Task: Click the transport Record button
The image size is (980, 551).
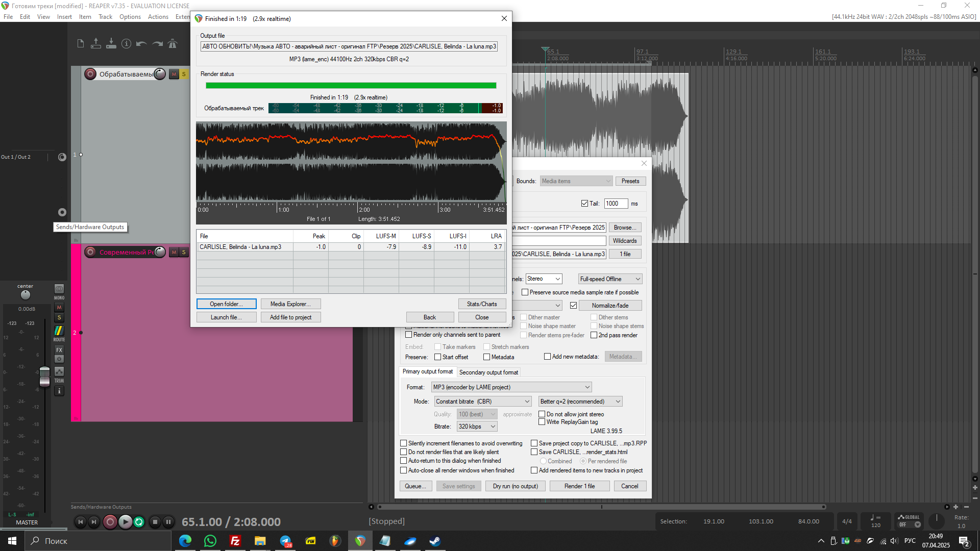Action: pyautogui.click(x=110, y=521)
